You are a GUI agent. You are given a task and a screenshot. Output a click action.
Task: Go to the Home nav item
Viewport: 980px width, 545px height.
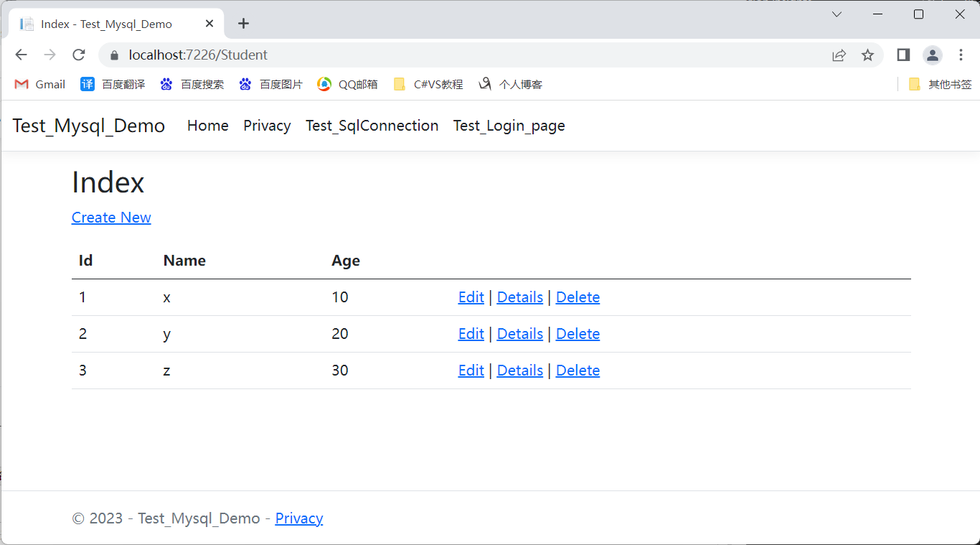coord(208,126)
